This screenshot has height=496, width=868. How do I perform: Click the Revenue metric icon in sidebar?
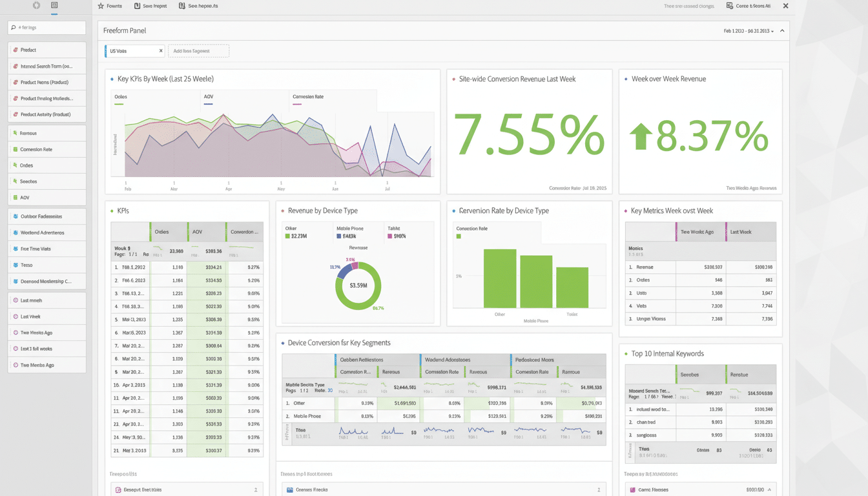[x=14, y=134]
